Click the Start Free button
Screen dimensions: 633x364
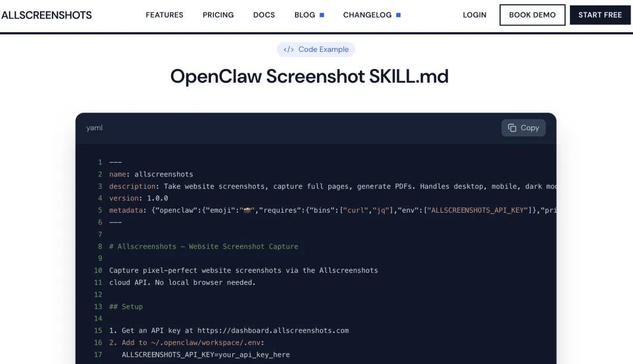coord(600,15)
